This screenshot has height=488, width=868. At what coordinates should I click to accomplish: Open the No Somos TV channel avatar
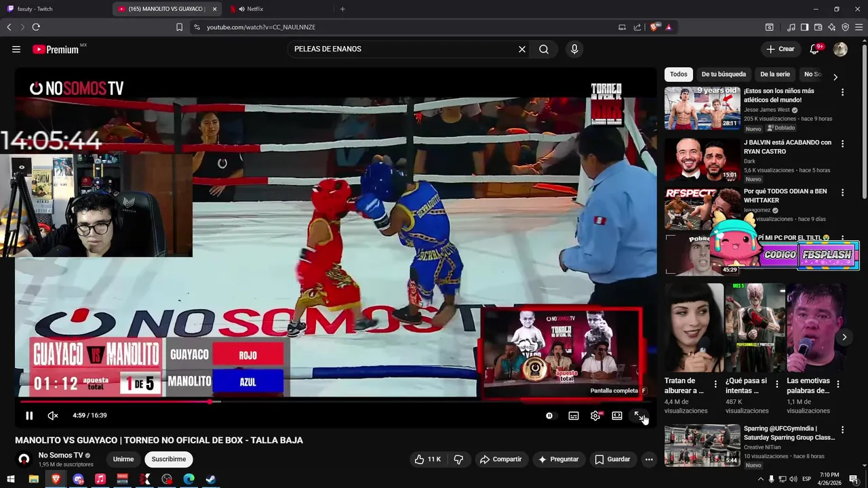click(x=24, y=460)
